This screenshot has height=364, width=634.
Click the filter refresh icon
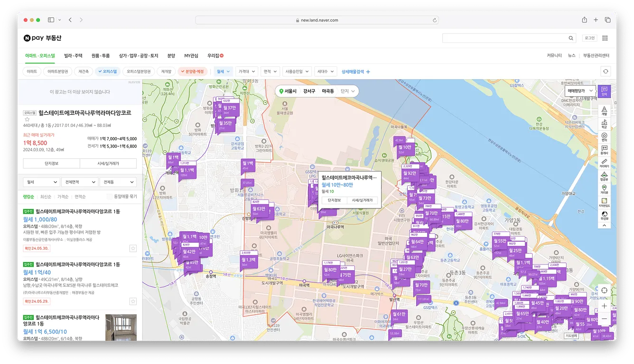coord(605,72)
